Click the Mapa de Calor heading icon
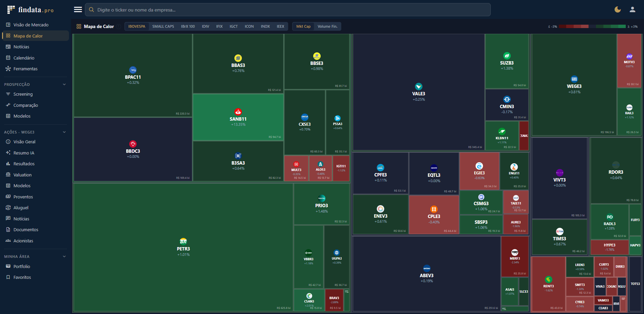The height and width of the screenshot is (314, 644). [79, 26]
